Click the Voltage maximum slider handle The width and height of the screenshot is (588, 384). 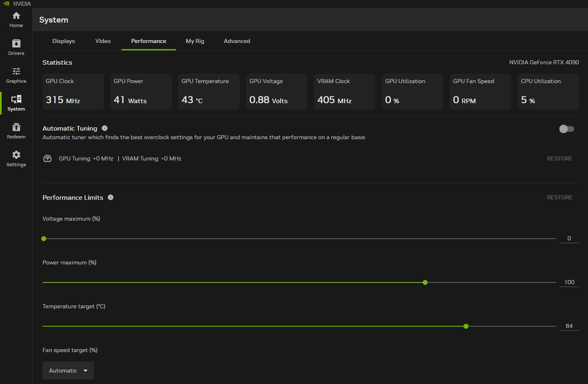44,239
